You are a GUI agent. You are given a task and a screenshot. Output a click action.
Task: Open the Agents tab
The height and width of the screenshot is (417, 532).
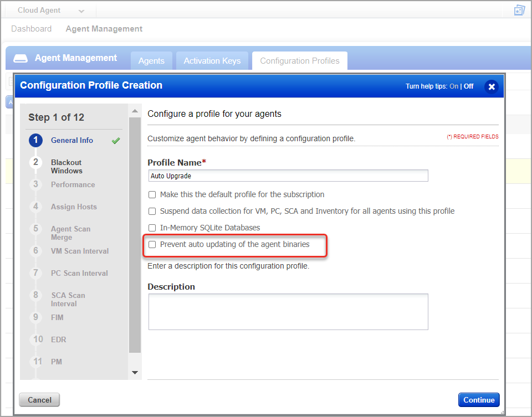coord(151,61)
